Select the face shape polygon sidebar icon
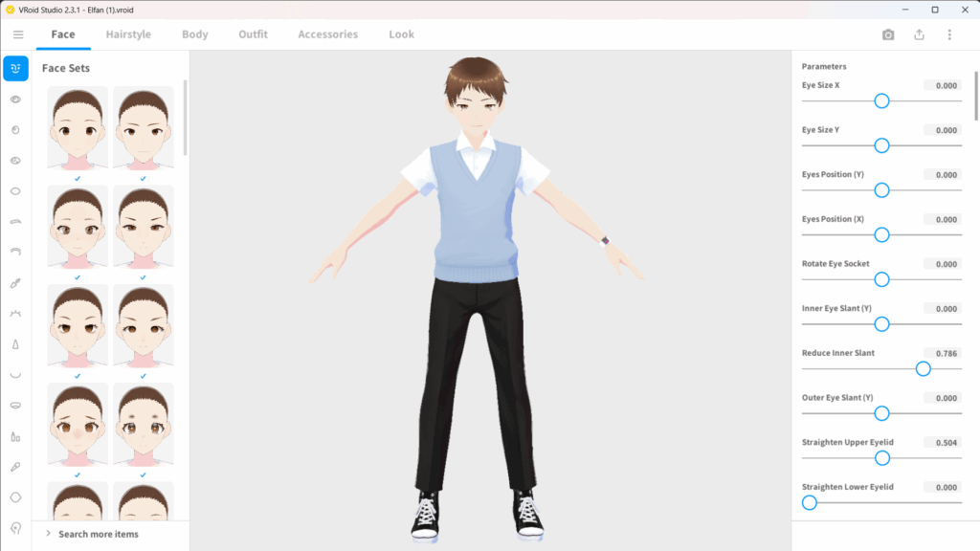This screenshot has height=551, width=980. 15,497
